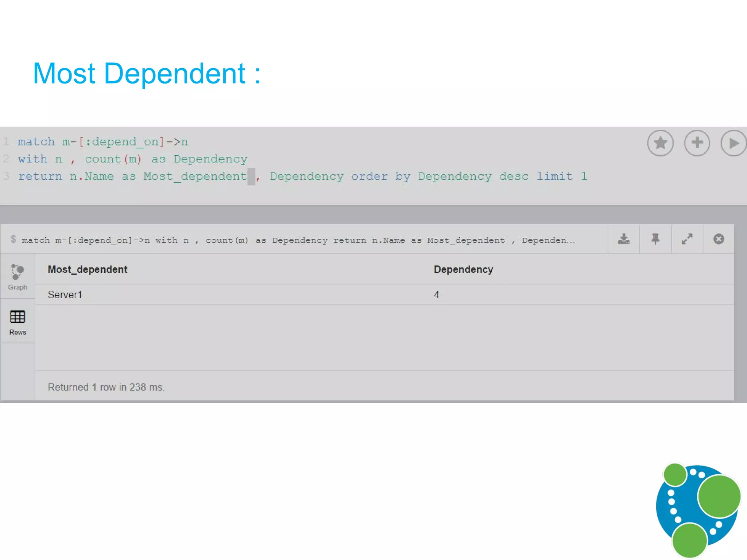Click the query text in result frame header

298,240
